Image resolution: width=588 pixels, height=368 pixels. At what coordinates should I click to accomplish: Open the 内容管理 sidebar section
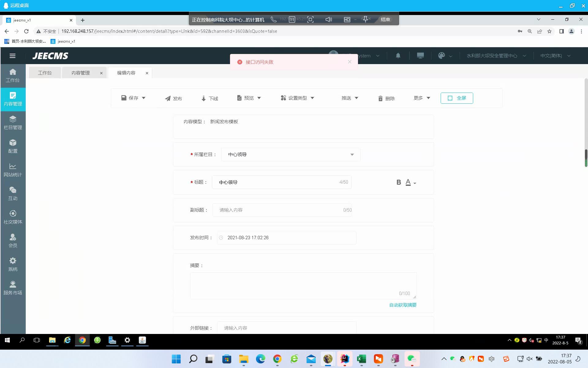(x=13, y=99)
